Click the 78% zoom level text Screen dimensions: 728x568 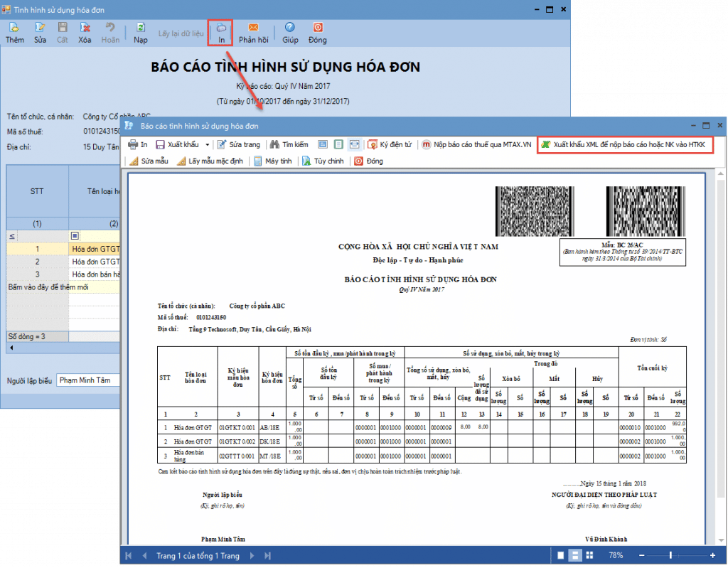point(616,555)
